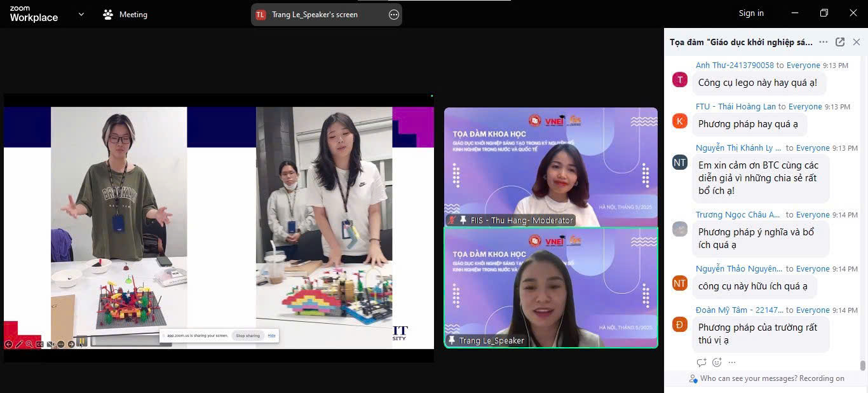
Task: Click pin icon on Trang Le_Speaker label
Action: coord(452,340)
